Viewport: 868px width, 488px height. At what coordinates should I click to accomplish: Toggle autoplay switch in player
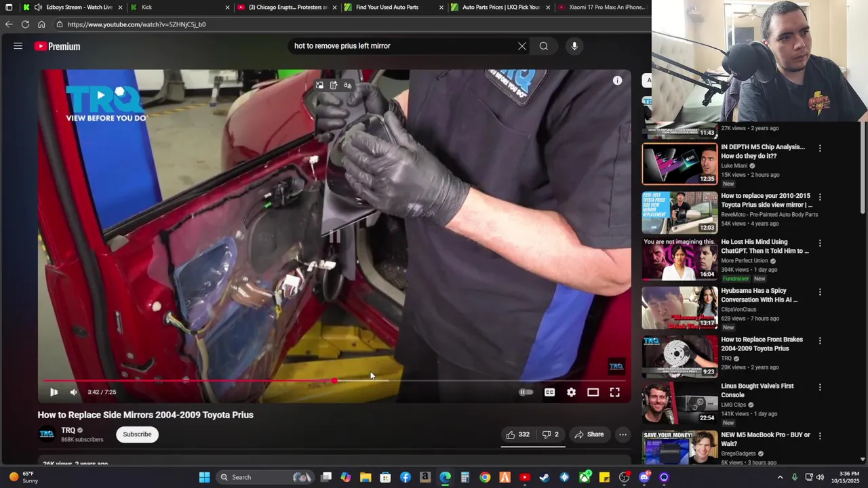pyautogui.click(x=526, y=392)
